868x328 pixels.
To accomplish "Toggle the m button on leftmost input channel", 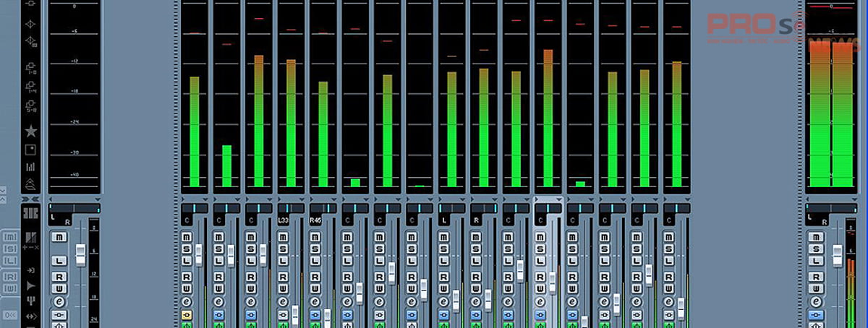I will point(59,237).
